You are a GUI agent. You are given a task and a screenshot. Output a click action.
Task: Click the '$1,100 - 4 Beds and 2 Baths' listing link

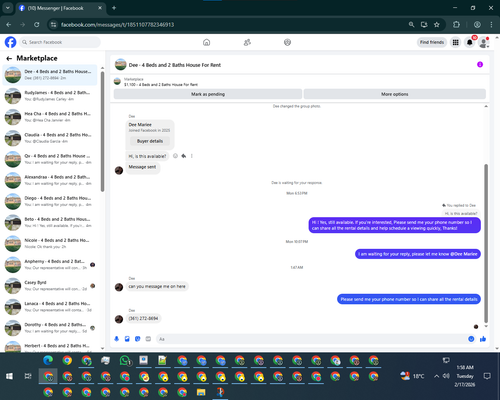coord(161,85)
